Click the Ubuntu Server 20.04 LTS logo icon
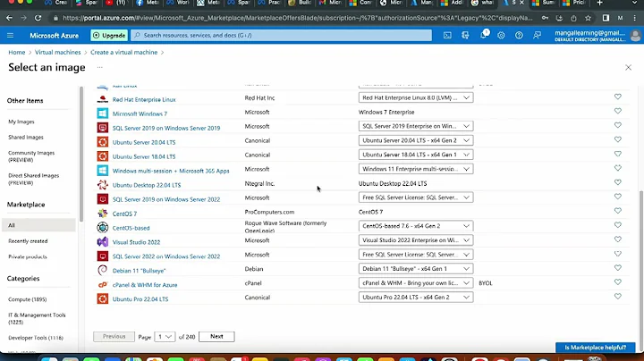 pos(102,142)
